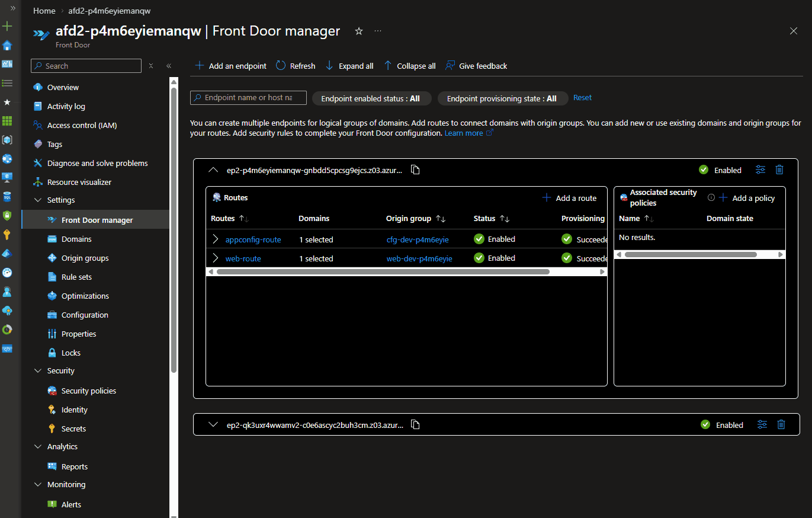Toggle the Enabled status of the second endpoint
812x518 pixels.
click(723, 424)
